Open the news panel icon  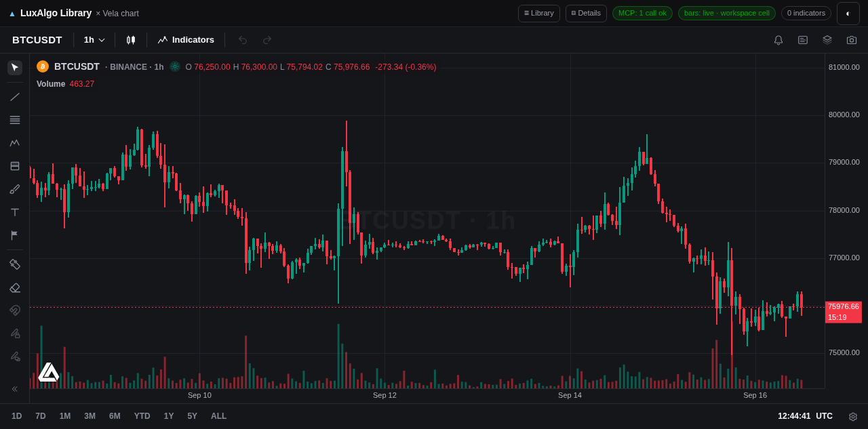pos(803,40)
